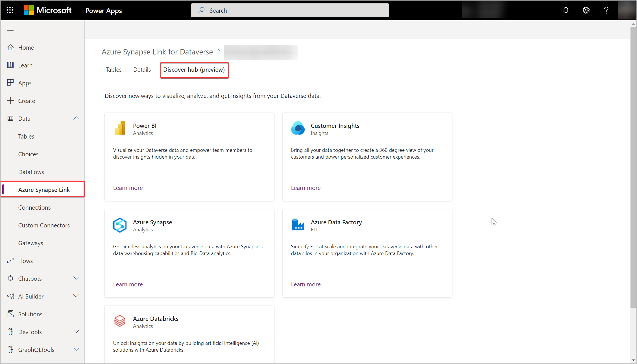This screenshot has width=637, height=364.
Task: Click Learn more under Azure Synapse
Action: [x=128, y=284]
